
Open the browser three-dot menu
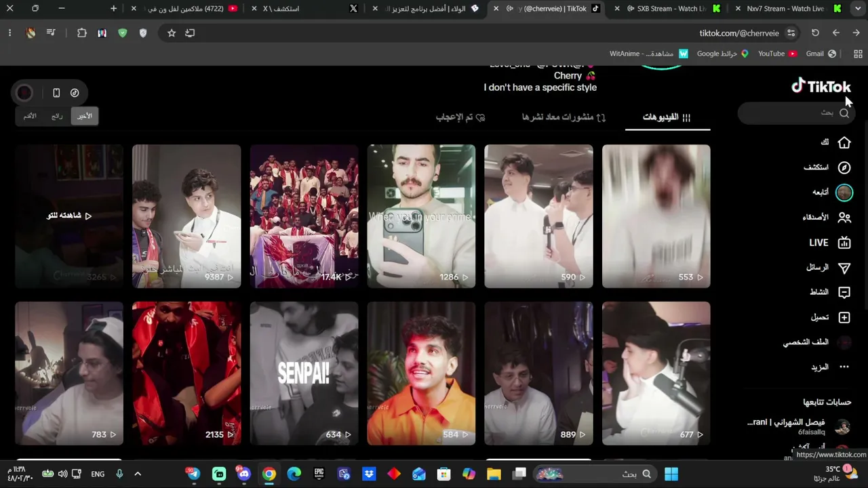[x=9, y=33]
